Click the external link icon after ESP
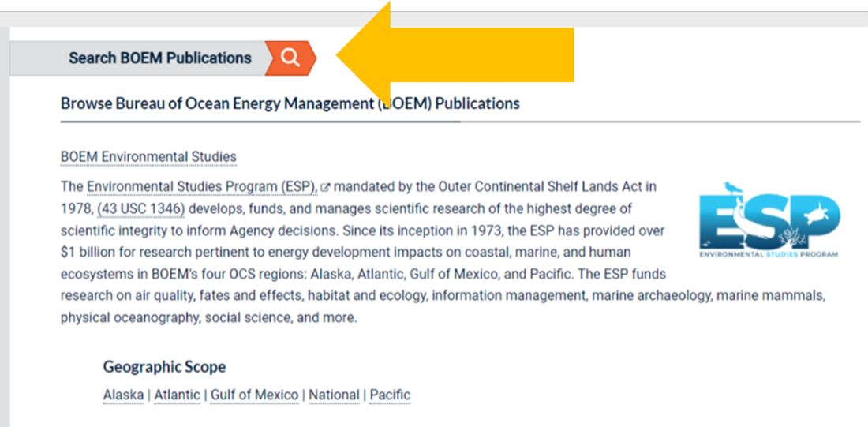This screenshot has height=427, width=868. click(325, 188)
